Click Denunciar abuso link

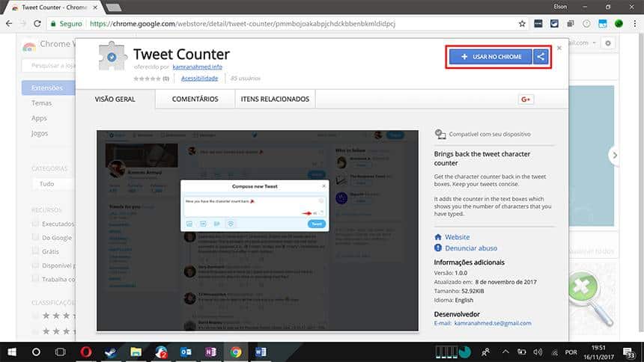(x=471, y=248)
